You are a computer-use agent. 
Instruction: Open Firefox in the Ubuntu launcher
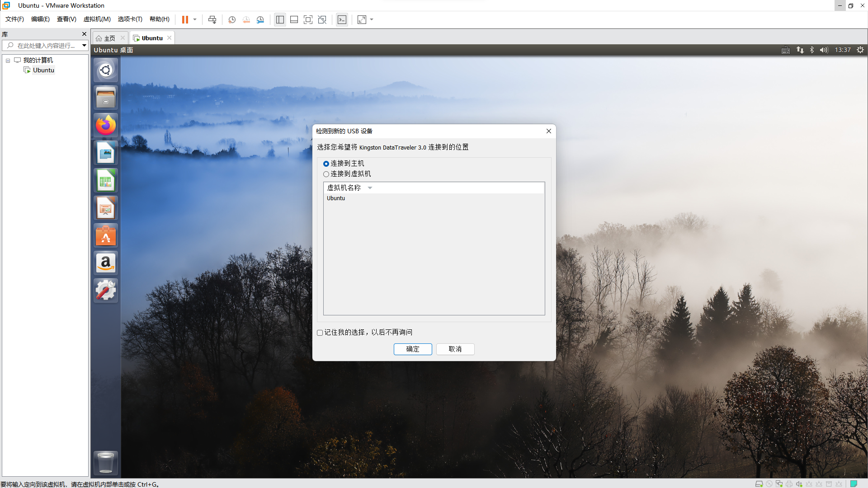pyautogui.click(x=105, y=125)
